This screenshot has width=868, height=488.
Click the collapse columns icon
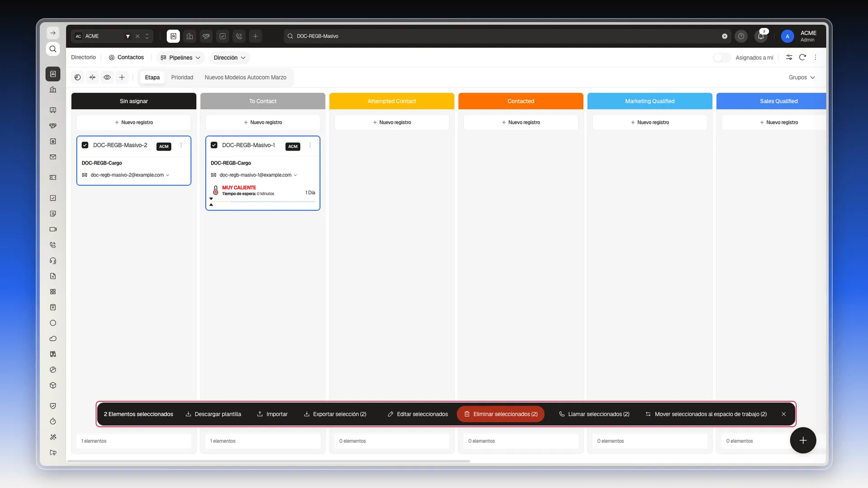[93, 77]
